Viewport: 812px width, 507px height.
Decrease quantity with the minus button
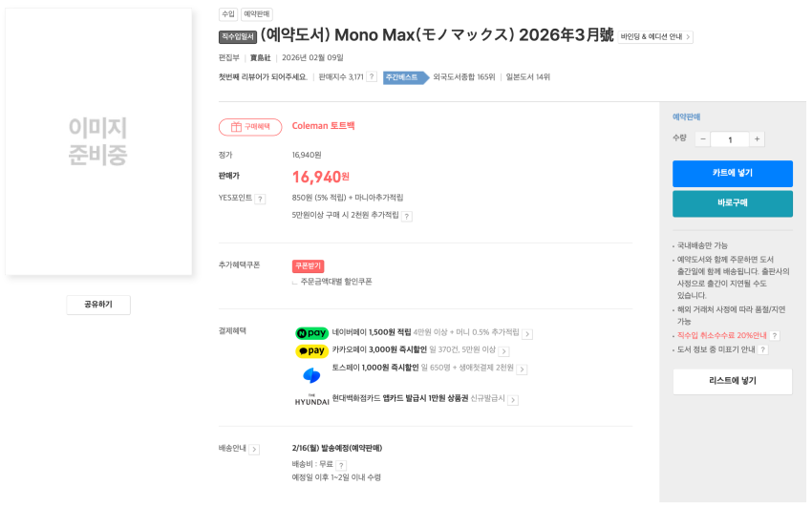point(703,139)
